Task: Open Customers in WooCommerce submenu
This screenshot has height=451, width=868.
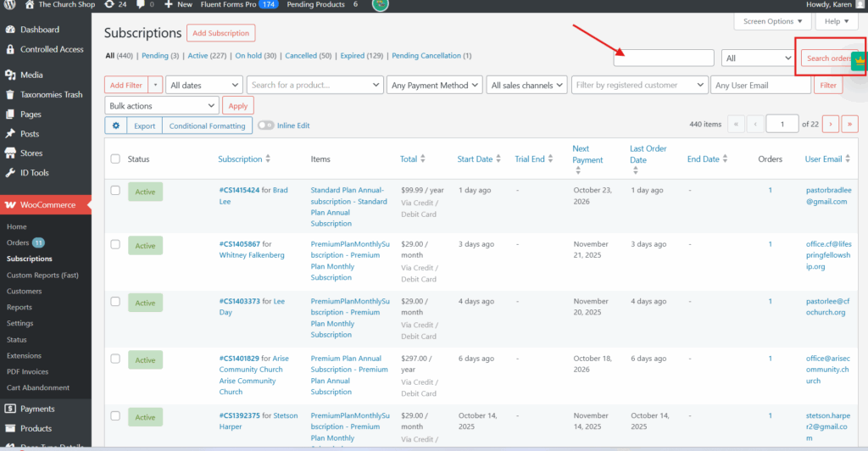Action: click(24, 291)
